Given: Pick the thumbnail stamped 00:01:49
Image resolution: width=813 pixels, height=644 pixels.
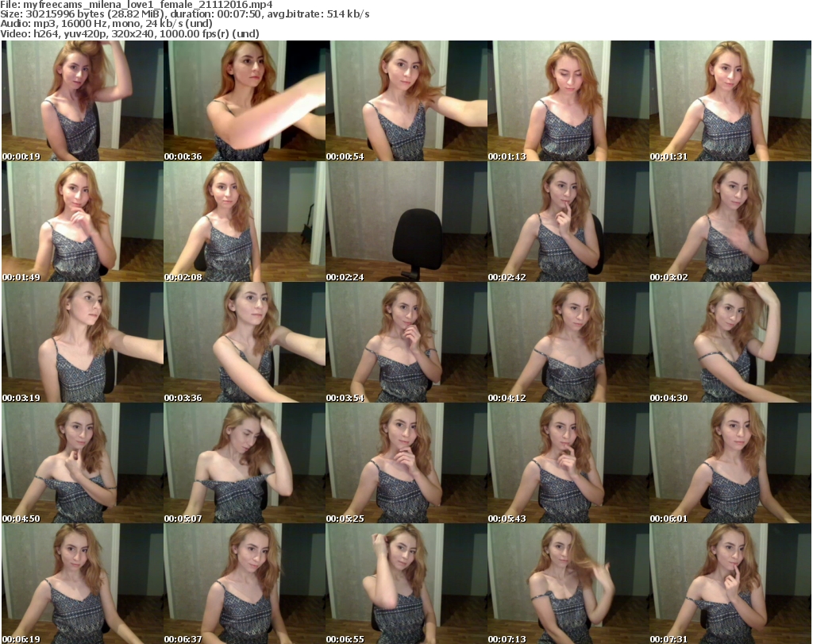Looking at the screenshot, I should click(83, 222).
